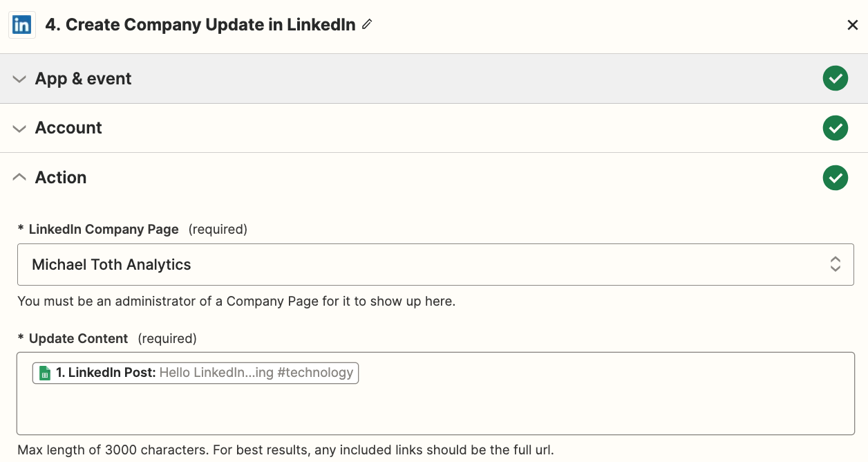Collapse the Action section chevron
The height and width of the screenshot is (462, 868).
(20, 178)
